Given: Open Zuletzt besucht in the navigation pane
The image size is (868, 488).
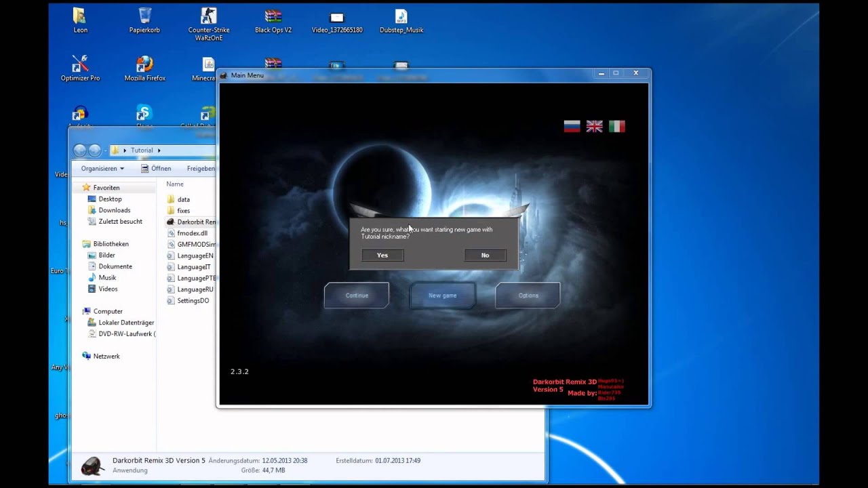Looking at the screenshot, I should coord(115,222).
